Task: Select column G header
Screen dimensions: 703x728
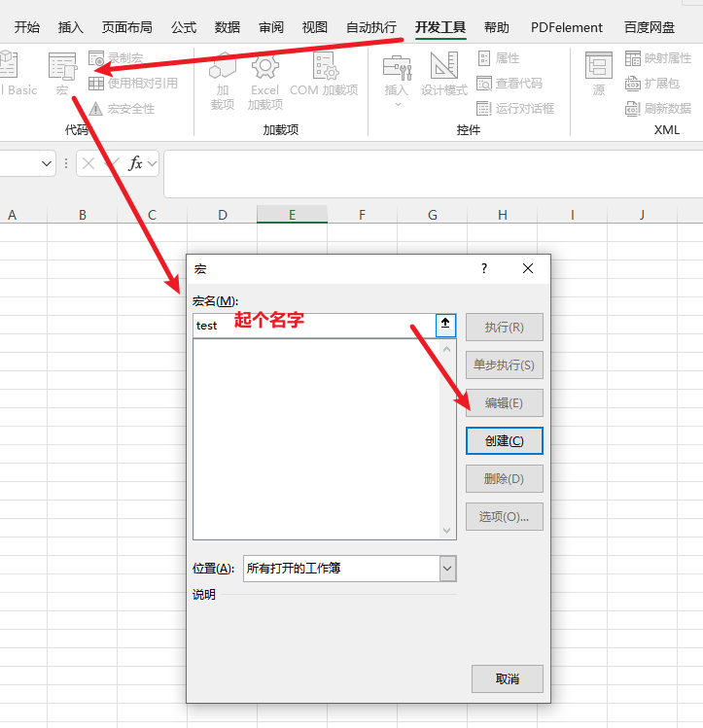Action: (433, 215)
